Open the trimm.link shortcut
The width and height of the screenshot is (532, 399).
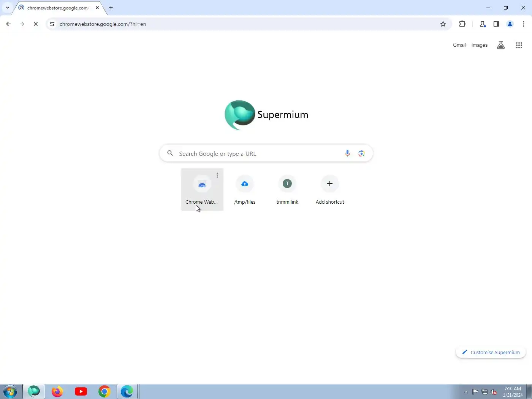tap(287, 190)
